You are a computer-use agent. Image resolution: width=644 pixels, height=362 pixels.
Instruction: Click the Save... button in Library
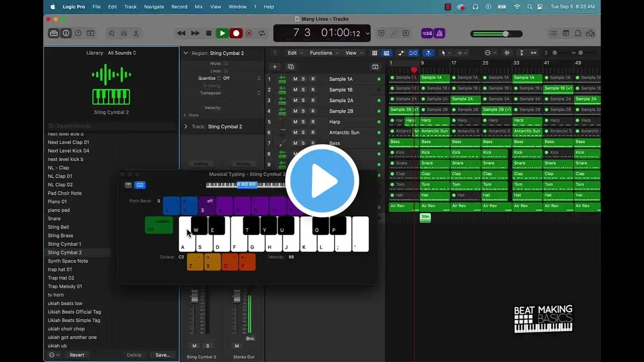pyautogui.click(x=163, y=355)
